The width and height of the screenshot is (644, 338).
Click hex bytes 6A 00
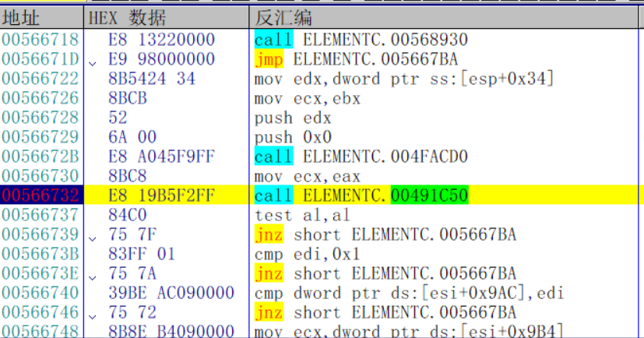tap(132, 137)
